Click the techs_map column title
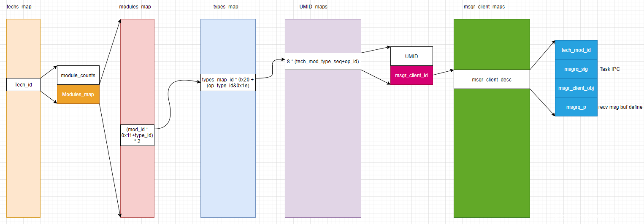 coord(19,7)
